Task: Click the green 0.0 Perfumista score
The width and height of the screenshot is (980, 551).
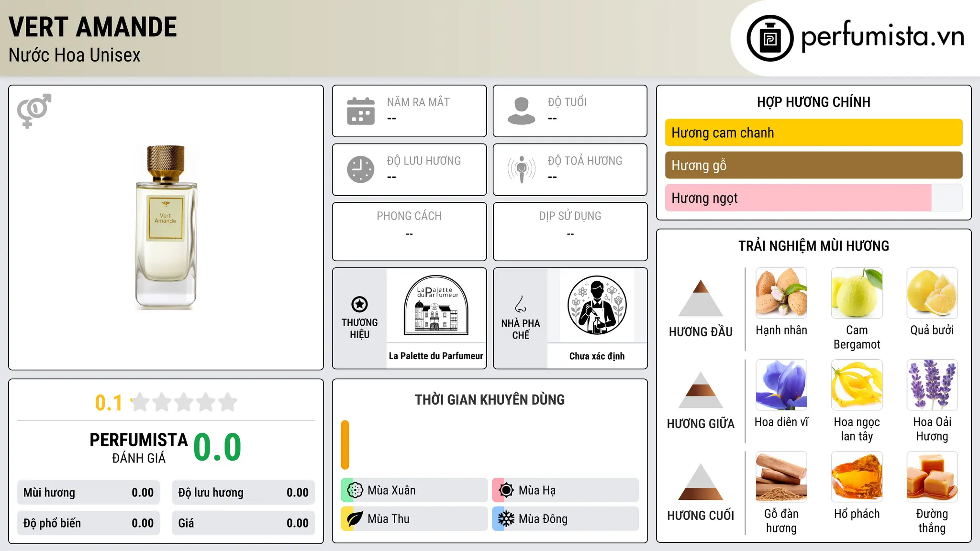Action: pos(217,447)
